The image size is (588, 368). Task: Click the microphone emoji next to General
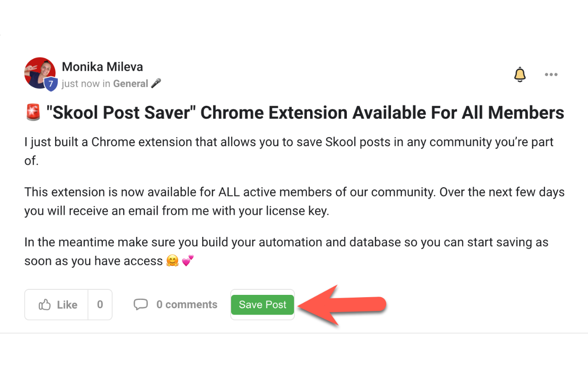pyautogui.click(x=155, y=83)
